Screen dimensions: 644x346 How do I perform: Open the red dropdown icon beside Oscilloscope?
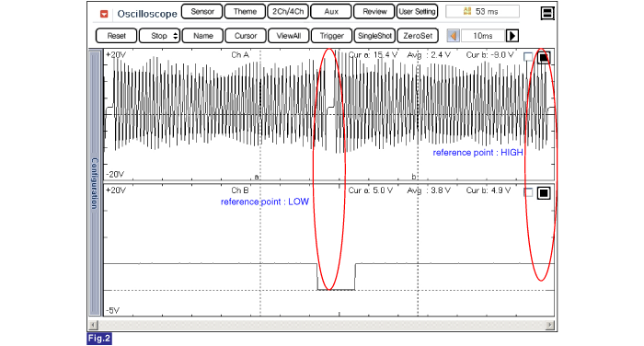pos(104,14)
